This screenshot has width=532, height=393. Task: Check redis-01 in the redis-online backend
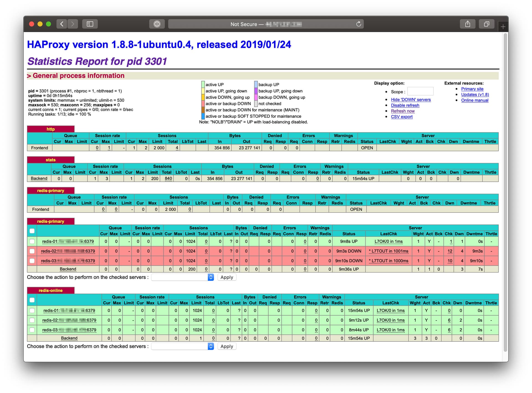32,311
